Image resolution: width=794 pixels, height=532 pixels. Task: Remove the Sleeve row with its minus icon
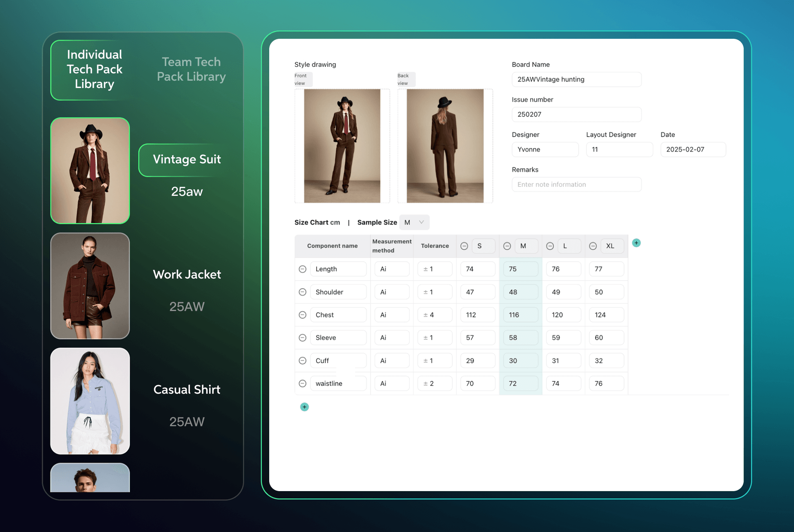tap(302, 338)
